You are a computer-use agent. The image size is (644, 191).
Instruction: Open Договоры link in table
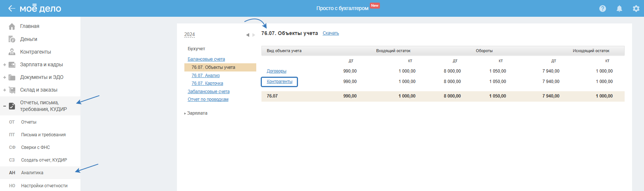276,71
